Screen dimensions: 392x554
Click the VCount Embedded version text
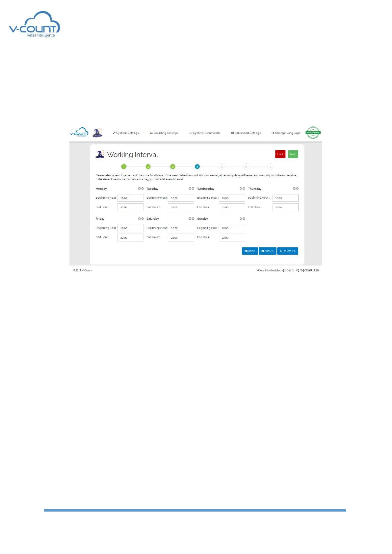tap(275, 270)
